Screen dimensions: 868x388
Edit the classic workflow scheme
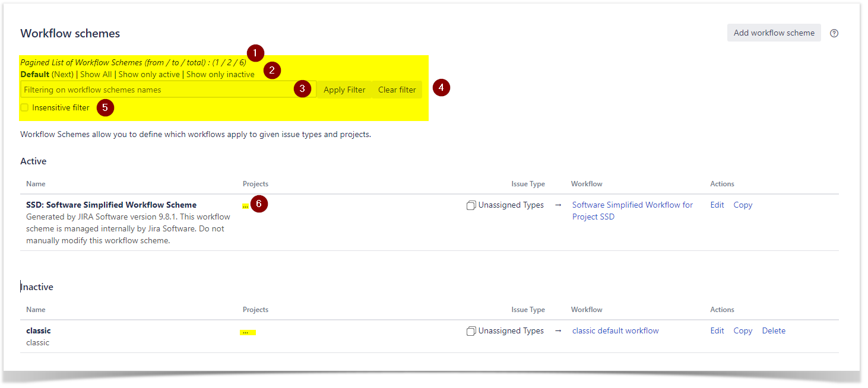(717, 330)
